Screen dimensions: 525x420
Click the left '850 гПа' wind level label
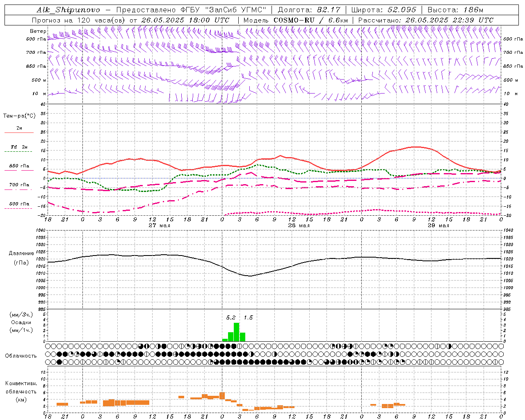tap(36, 66)
